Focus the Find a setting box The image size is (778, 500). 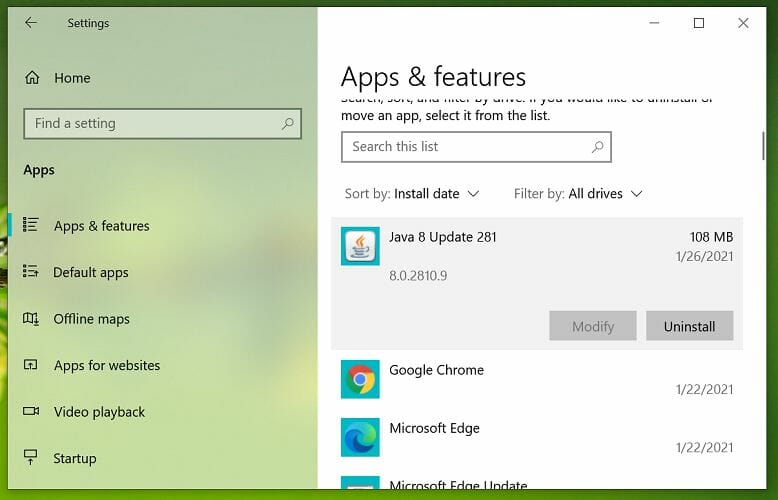[x=162, y=124]
